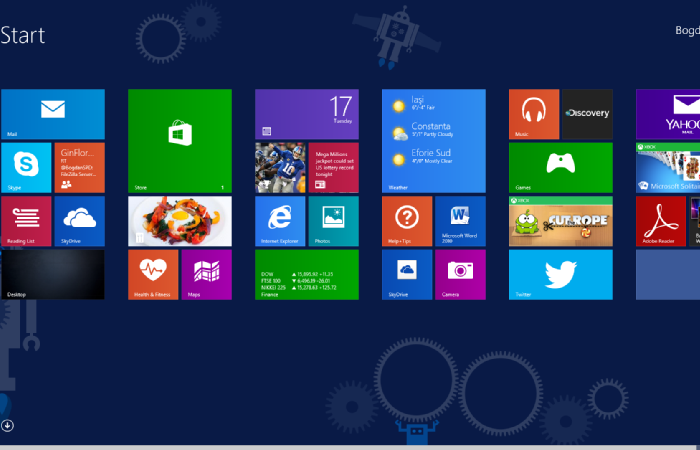Open the Mail tile
Viewport: 700px width, 450px height.
tap(53, 114)
